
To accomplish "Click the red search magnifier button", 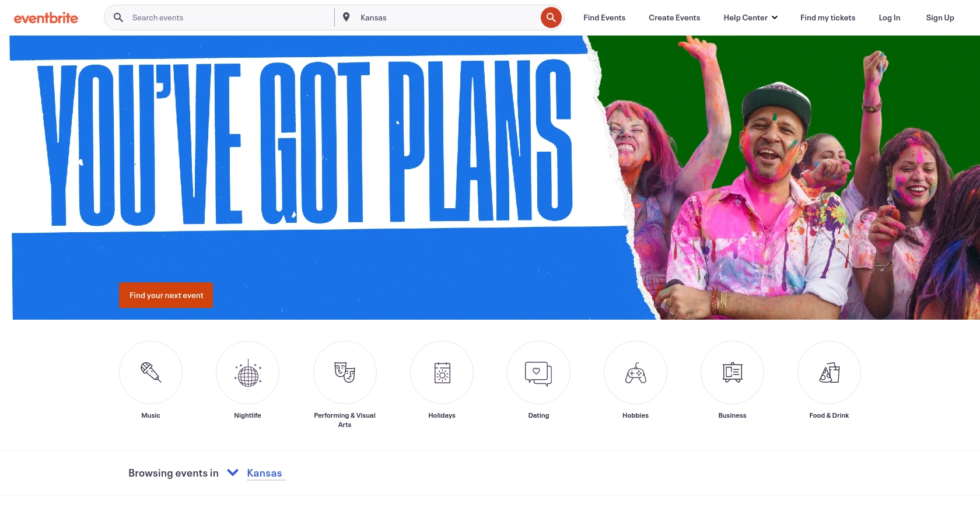I will tap(551, 17).
